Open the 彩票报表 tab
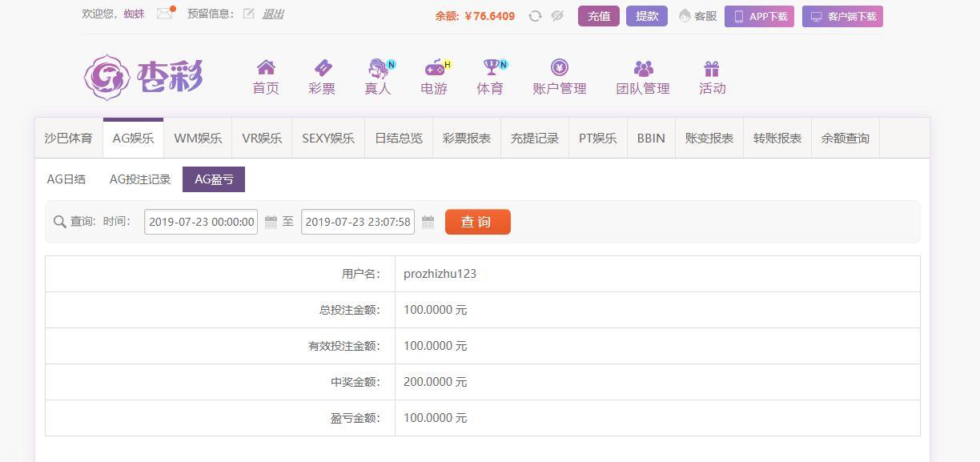The width and height of the screenshot is (980, 462). pyautogui.click(x=467, y=138)
